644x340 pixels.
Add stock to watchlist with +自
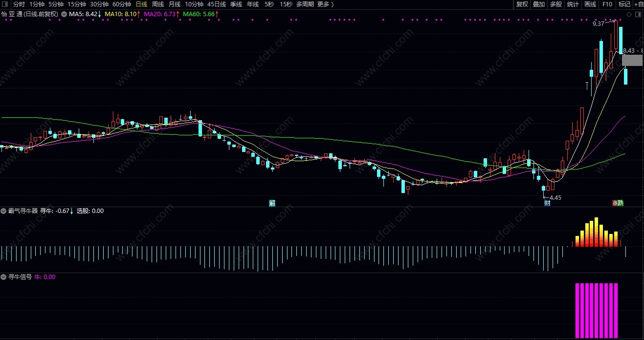(x=638, y=4)
